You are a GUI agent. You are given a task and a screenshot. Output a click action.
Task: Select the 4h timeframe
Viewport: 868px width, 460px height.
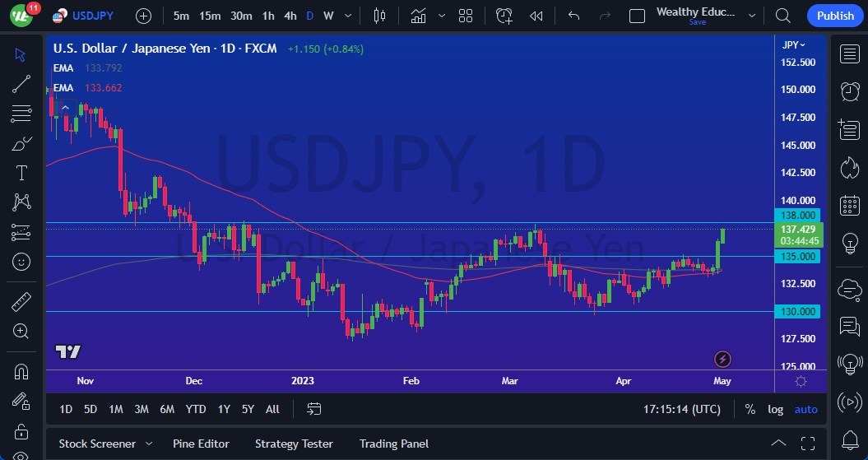(290, 16)
